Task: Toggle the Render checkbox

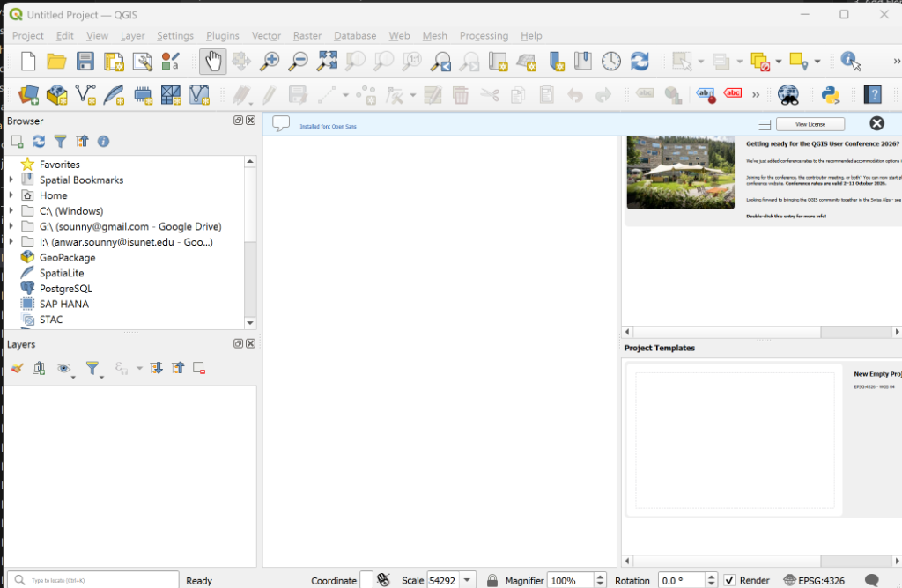Action: coord(728,580)
